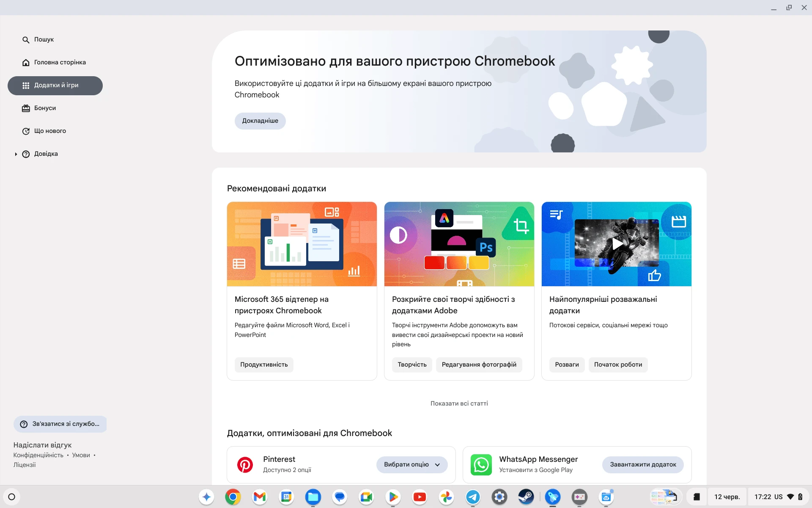Click the US keyboard layout indicator
This screenshot has width=812, height=508.
pyautogui.click(x=778, y=497)
